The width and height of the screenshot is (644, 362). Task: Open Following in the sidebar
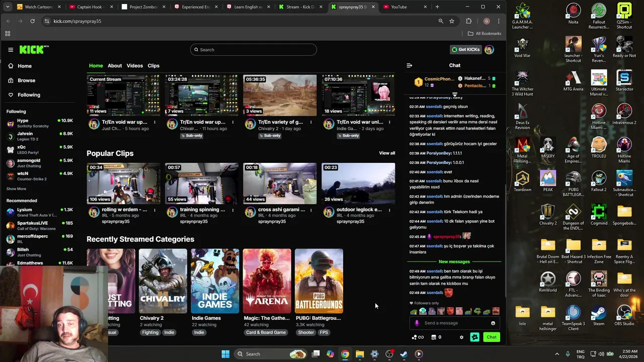pyautogui.click(x=29, y=95)
